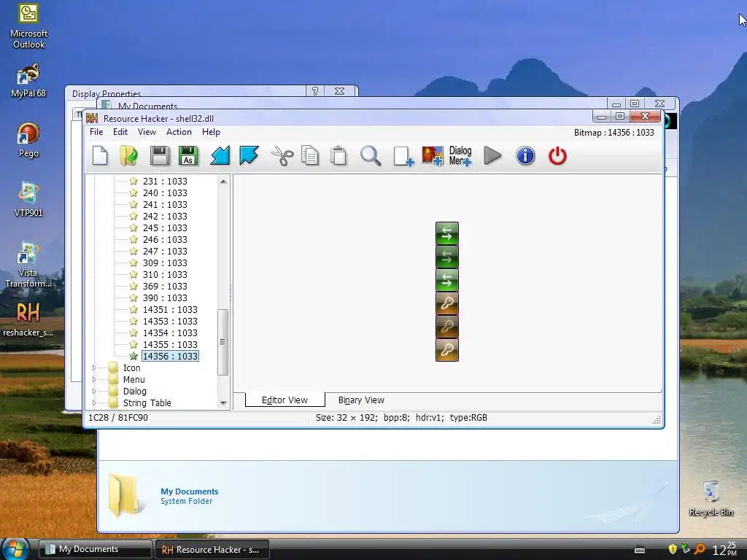Screen dimensions: 747x560
Task: Open the Recycle Bin on the desktop
Action: pyautogui.click(x=711, y=498)
